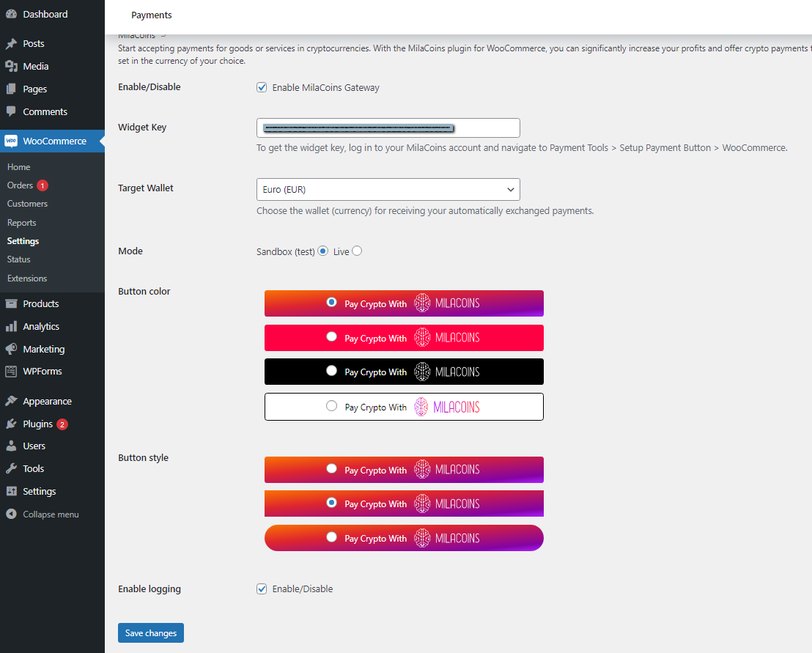Click the Tools wrench icon

(11, 468)
